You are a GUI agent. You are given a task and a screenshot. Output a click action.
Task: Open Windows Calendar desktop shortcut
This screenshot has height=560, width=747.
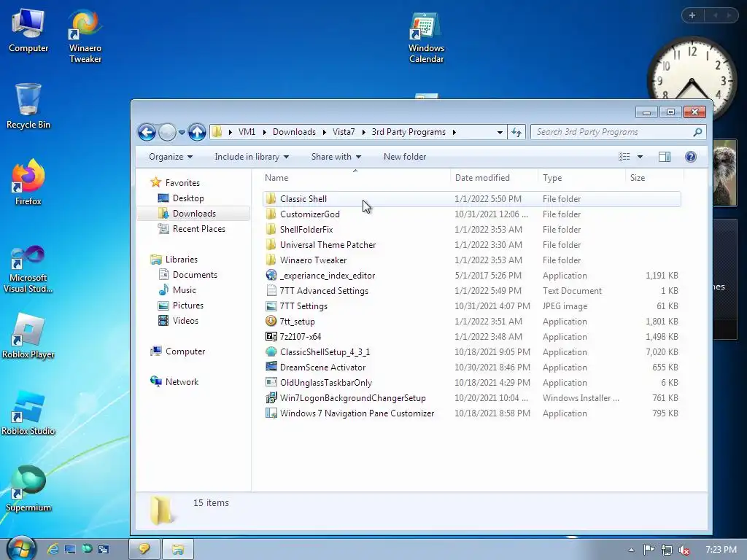coord(426,36)
